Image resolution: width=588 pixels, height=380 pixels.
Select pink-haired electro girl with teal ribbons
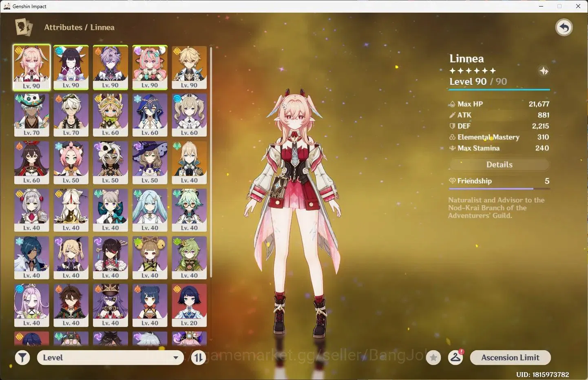point(150,67)
